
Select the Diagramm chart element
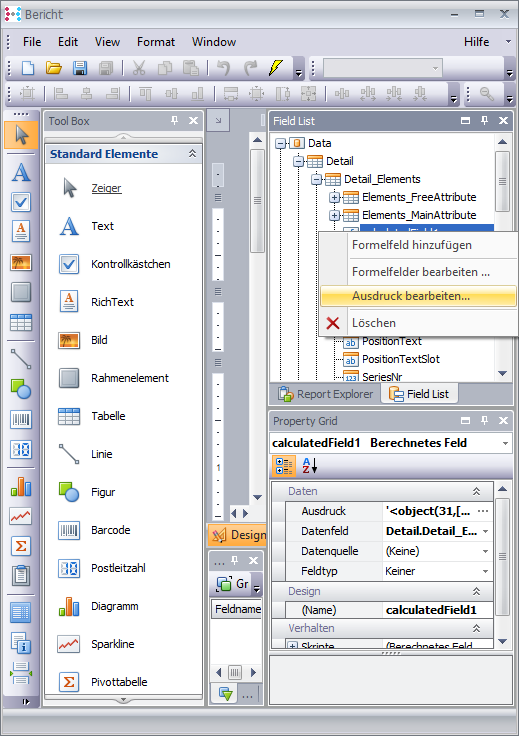[98, 606]
